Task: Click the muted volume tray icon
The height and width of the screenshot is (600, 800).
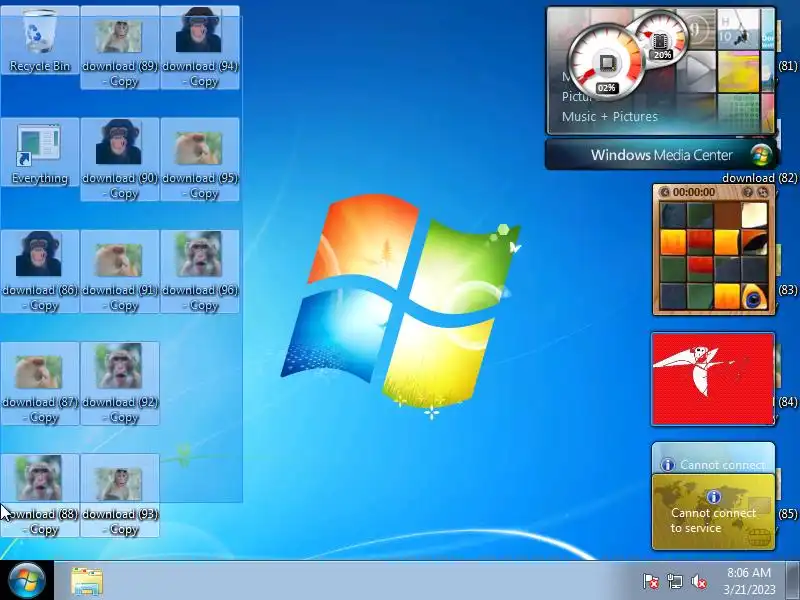Action: (699, 582)
